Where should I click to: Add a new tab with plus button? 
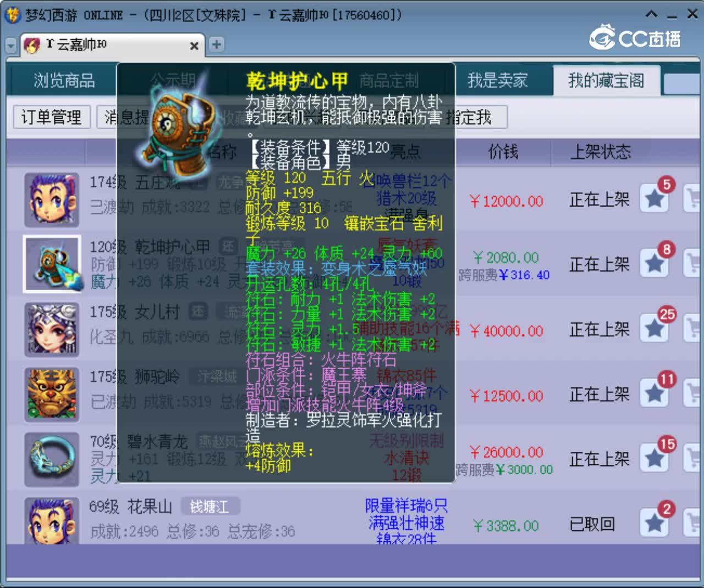217,45
